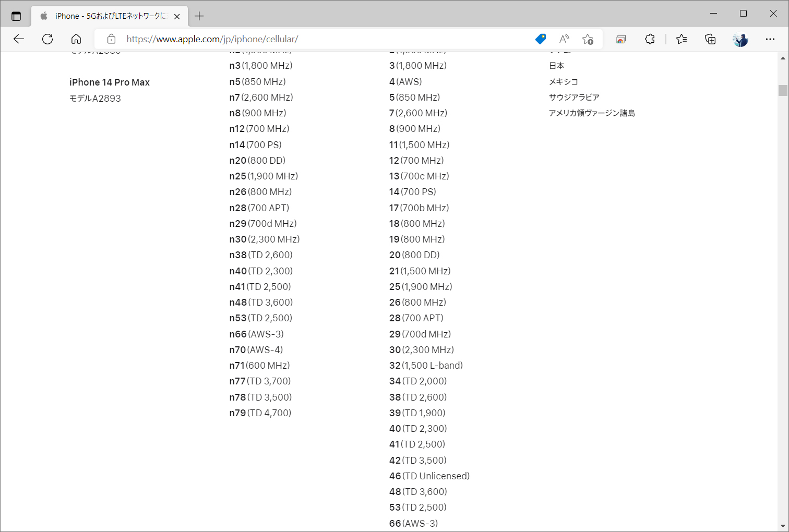789x532 pixels.
Task: Select the 13 (700c MHz) band entry
Action: tap(419, 176)
